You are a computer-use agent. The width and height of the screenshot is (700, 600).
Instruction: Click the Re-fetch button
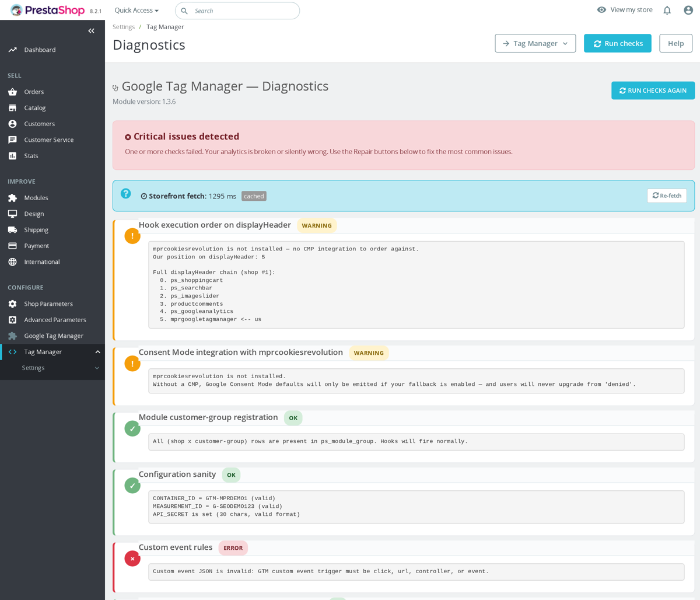[x=667, y=196]
